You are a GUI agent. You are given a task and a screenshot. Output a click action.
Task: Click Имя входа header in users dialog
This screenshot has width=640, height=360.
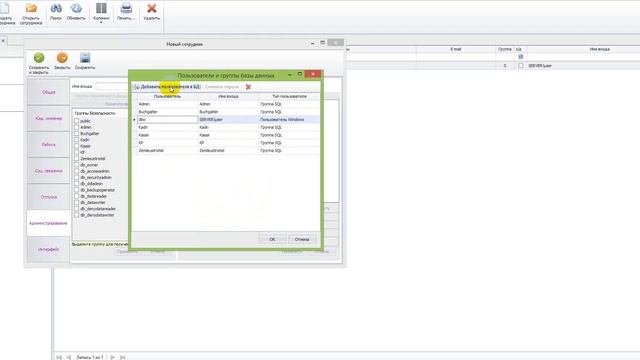click(x=228, y=96)
